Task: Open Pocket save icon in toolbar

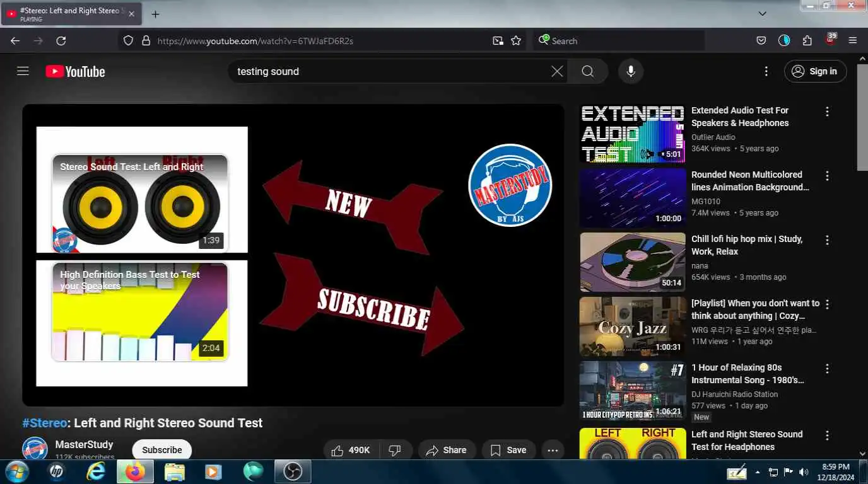Action: click(x=761, y=40)
